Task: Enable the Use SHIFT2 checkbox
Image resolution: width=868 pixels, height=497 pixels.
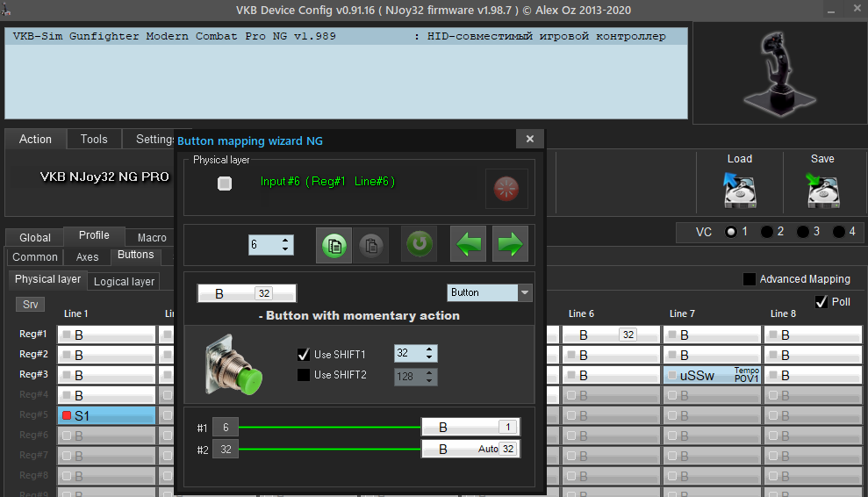Action: point(304,375)
